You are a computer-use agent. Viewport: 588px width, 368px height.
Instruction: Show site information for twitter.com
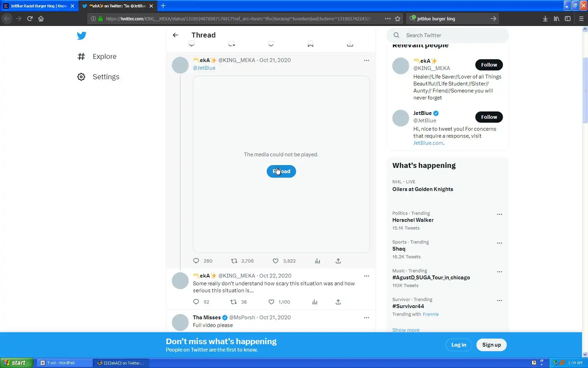point(93,19)
